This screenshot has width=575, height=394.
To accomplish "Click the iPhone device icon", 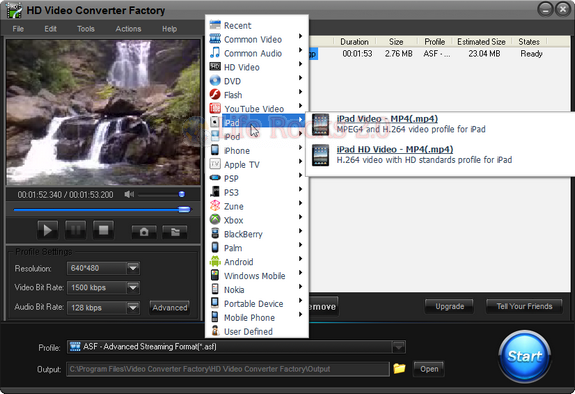I will pos(215,150).
